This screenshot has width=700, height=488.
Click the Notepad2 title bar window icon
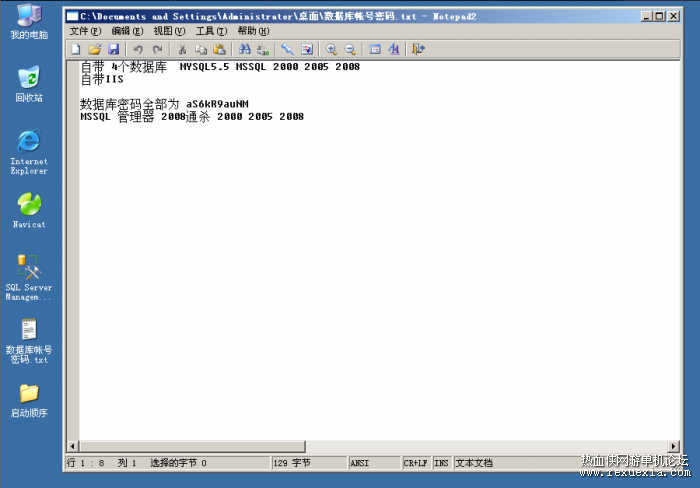click(72, 17)
